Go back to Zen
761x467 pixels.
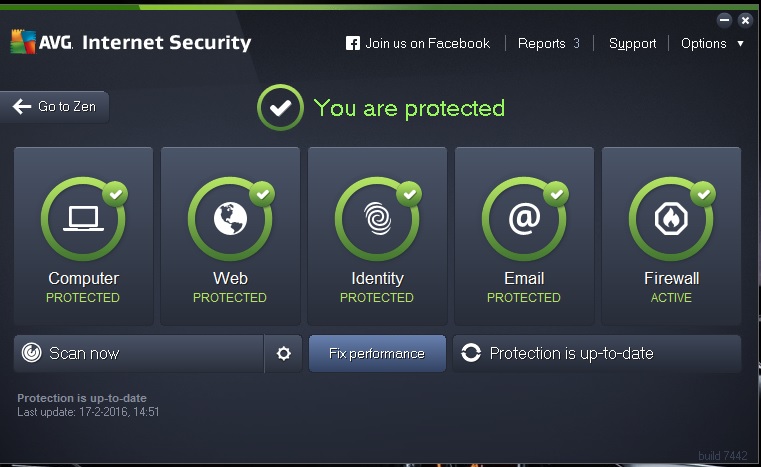tap(55, 107)
